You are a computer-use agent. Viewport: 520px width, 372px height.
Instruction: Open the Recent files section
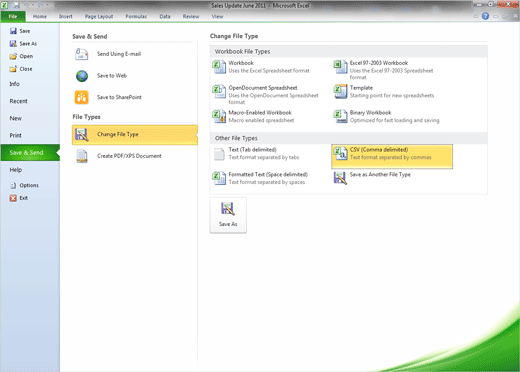18,101
